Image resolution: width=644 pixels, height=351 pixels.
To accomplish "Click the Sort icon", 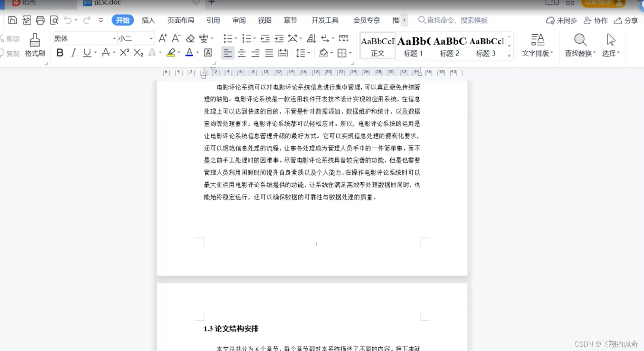I will click(x=311, y=38).
